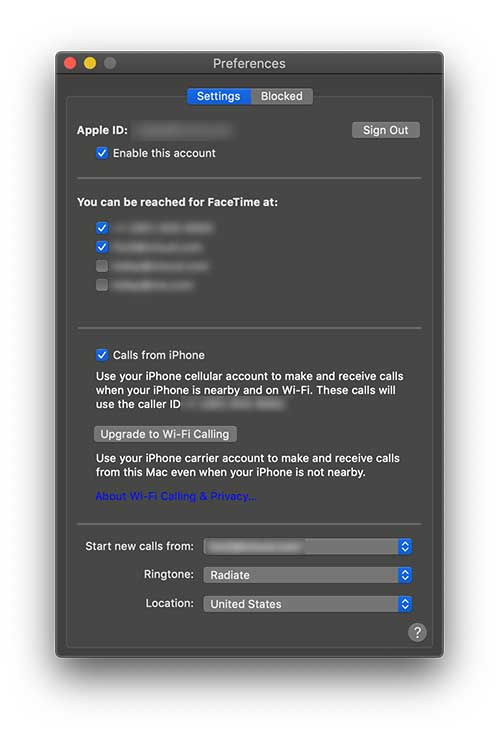The image size is (500, 745).
Task: Select the Settings tab
Action: [x=219, y=96]
